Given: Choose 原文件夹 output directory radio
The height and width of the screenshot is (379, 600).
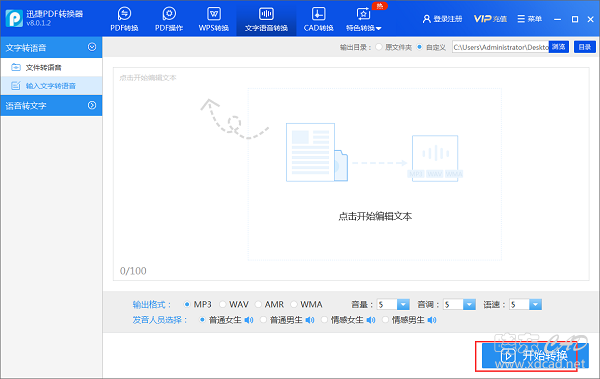Looking at the screenshot, I should pyautogui.click(x=379, y=47).
